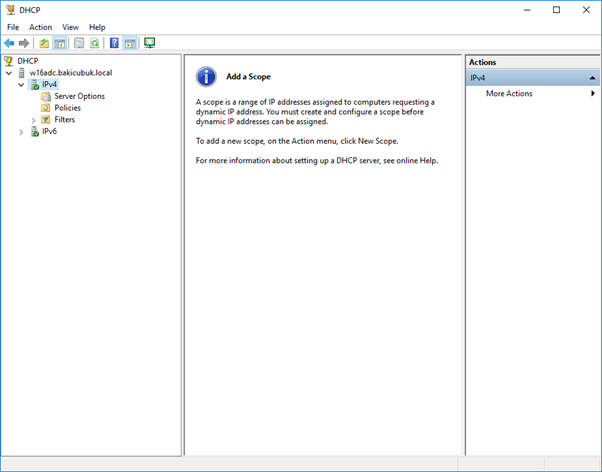Expand the Filters tree node

click(33, 120)
